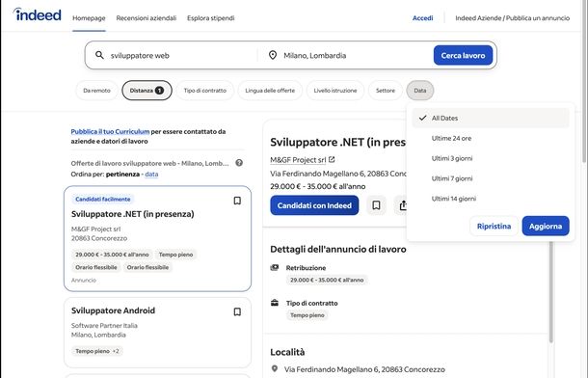Viewport: 588px width, 378px height.
Task: Bookmark the Sviluppatore Android job card
Action: coord(237,311)
